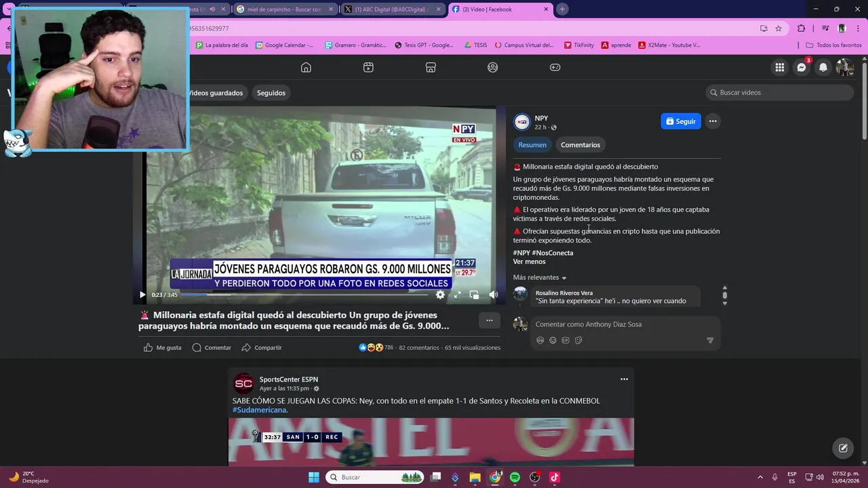Viewport: 868px width, 488px height.
Task: Toggle picture-in-picture mini player
Action: click(x=474, y=294)
